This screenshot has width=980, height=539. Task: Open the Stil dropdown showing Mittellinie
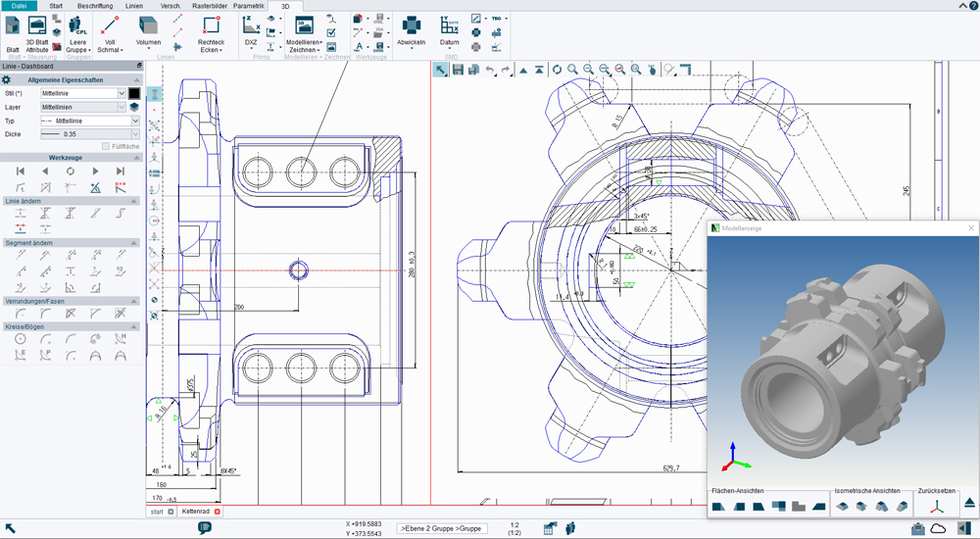click(x=122, y=93)
